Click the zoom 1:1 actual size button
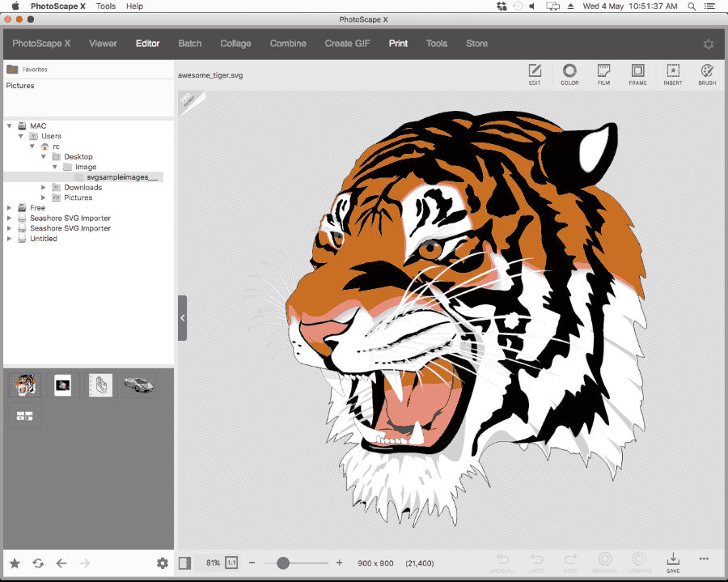The image size is (728, 582). [231, 563]
